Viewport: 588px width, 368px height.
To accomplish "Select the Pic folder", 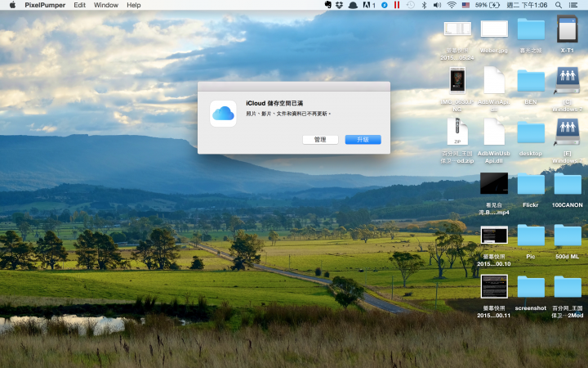I will 531,236.
